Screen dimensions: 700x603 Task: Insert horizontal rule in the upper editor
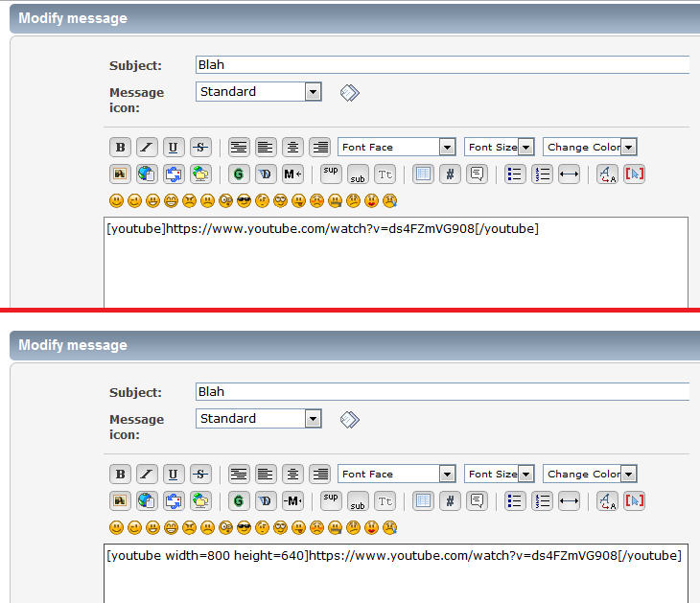point(569,174)
